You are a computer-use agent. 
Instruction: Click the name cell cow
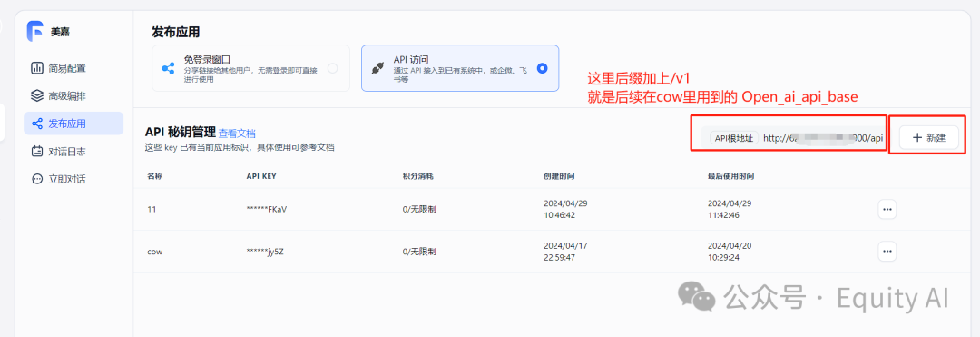155,252
